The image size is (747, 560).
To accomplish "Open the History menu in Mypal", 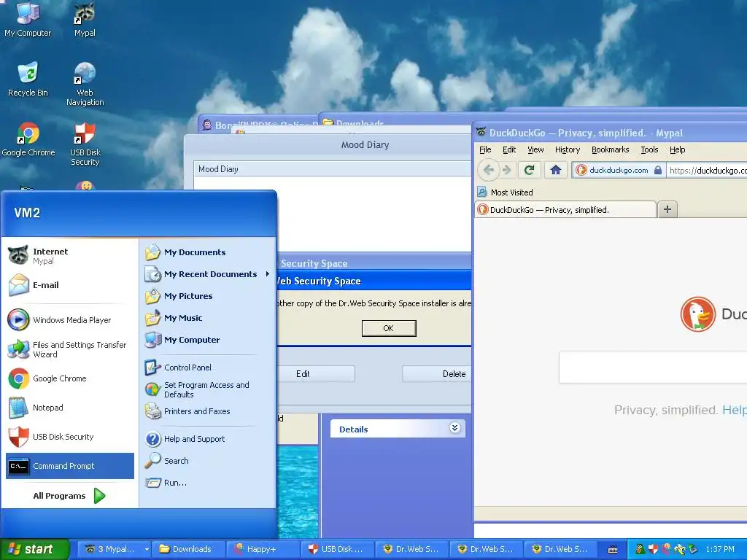I will click(x=568, y=149).
